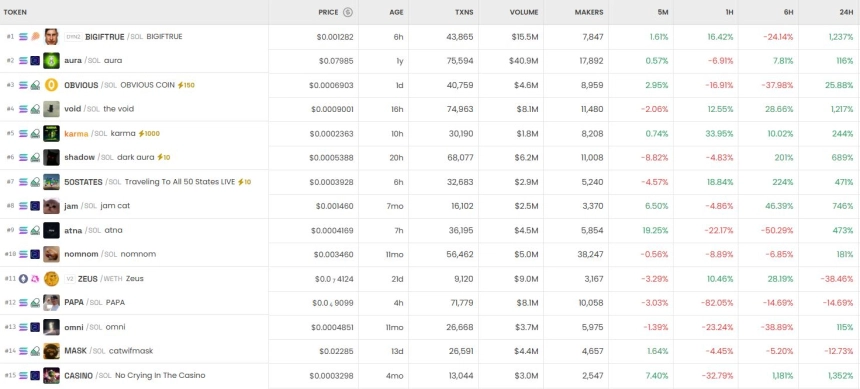The height and width of the screenshot is (389, 860).
Task: Click the yellow OBVIOUS coin logo
Action: (51, 84)
